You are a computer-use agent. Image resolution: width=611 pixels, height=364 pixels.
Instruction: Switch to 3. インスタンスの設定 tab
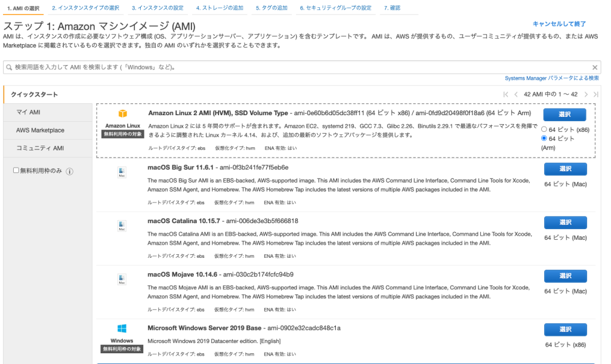158,8
